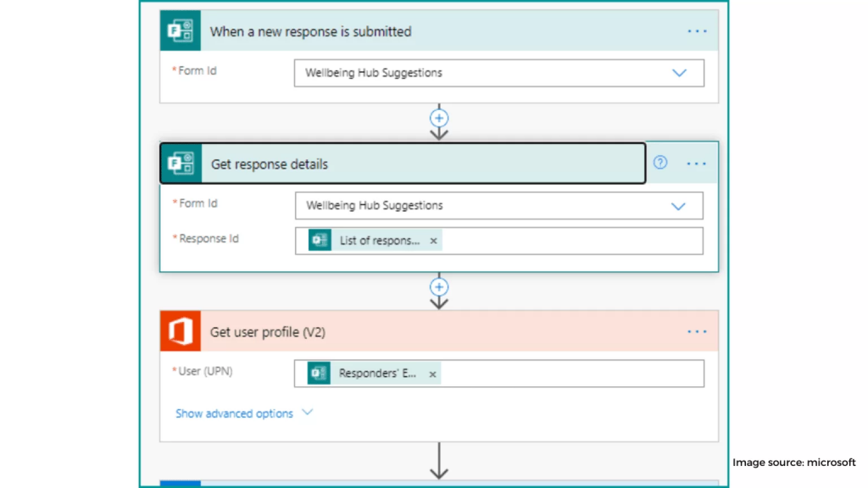Insert a step below the trigger card
Viewport: 868px width, 488px height.
pyautogui.click(x=439, y=118)
